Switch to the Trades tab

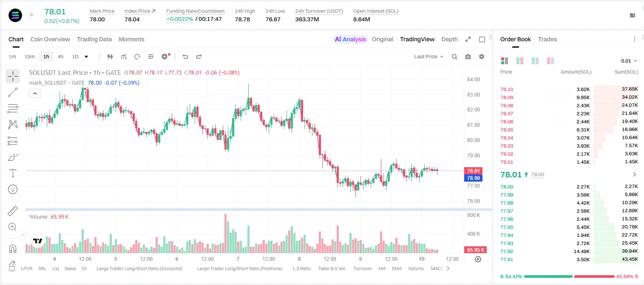[x=547, y=39]
